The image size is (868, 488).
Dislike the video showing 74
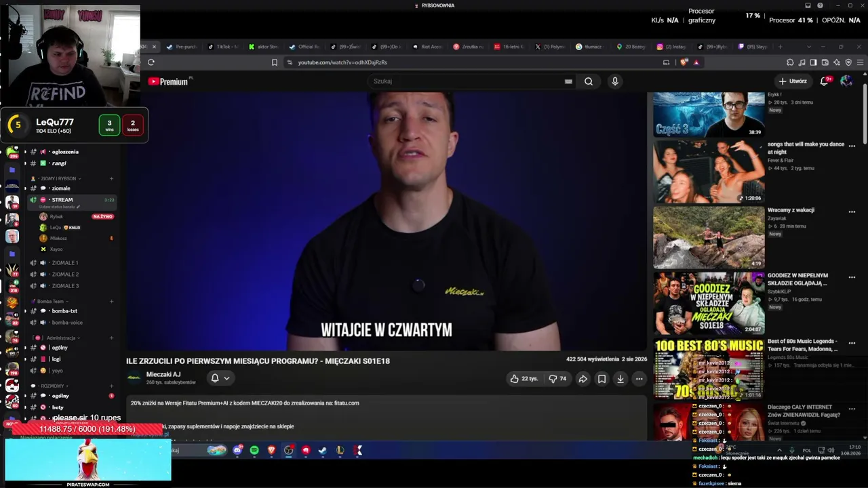(557, 379)
